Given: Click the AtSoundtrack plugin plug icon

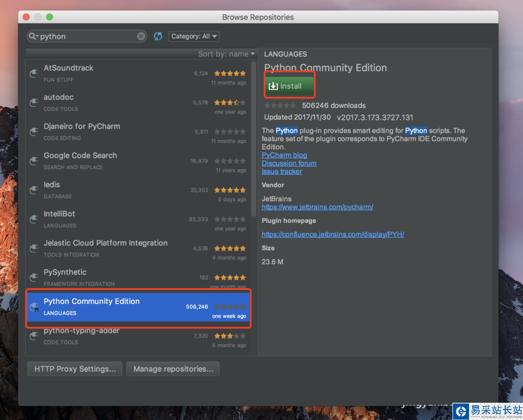Looking at the screenshot, I should tap(33, 73).
